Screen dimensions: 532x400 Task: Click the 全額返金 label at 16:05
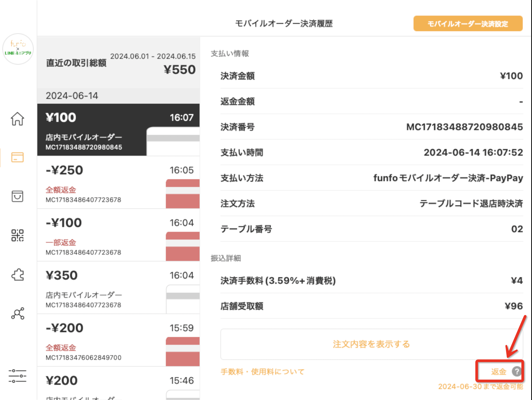(61, 190)
